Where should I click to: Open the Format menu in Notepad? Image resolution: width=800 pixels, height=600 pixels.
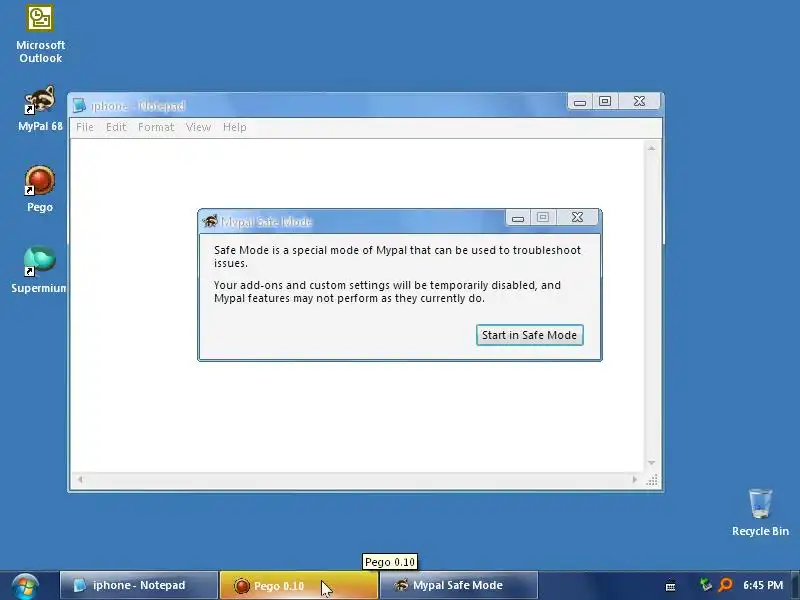(156, 127)
